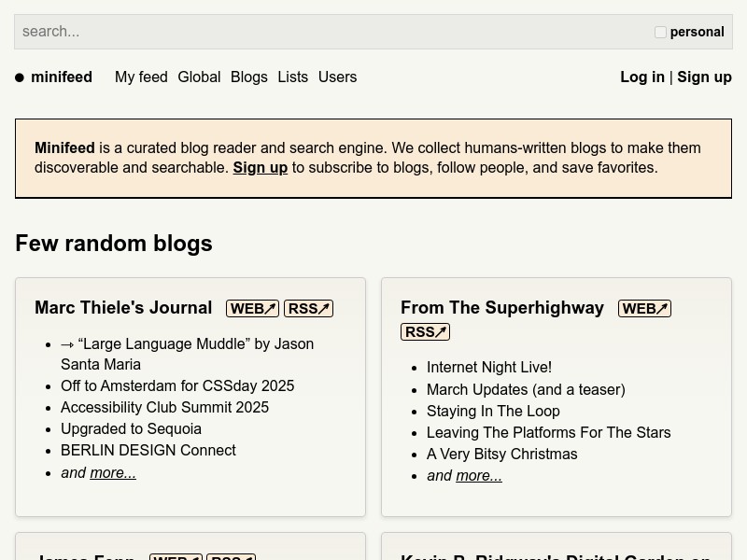Click more... in Marc Thiele's Journal card

click(113, 473)
